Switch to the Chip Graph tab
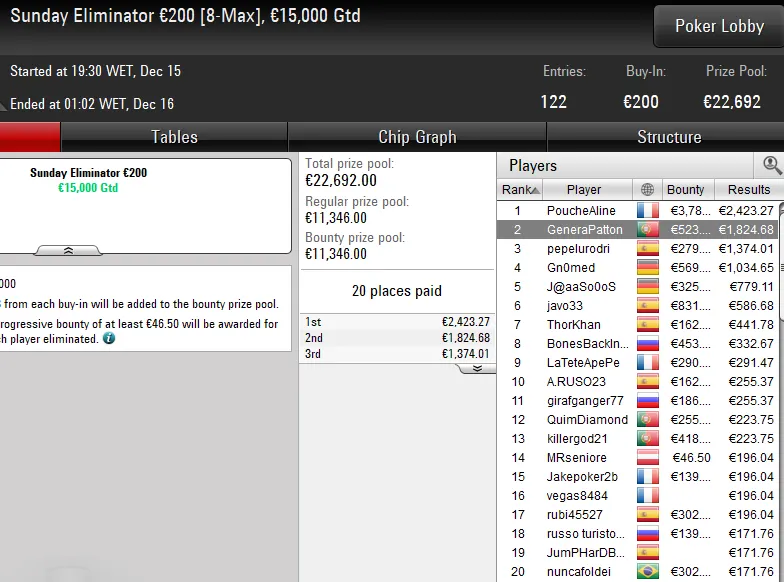 pos(417,137)
